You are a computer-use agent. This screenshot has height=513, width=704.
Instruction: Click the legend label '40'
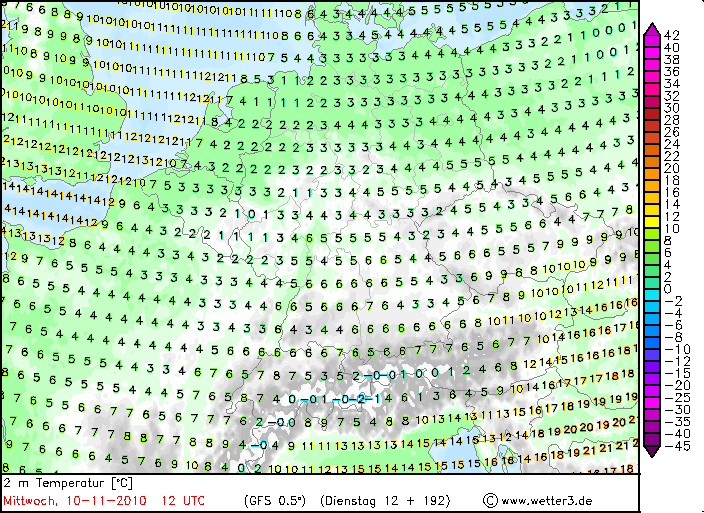tap(671, 47)
